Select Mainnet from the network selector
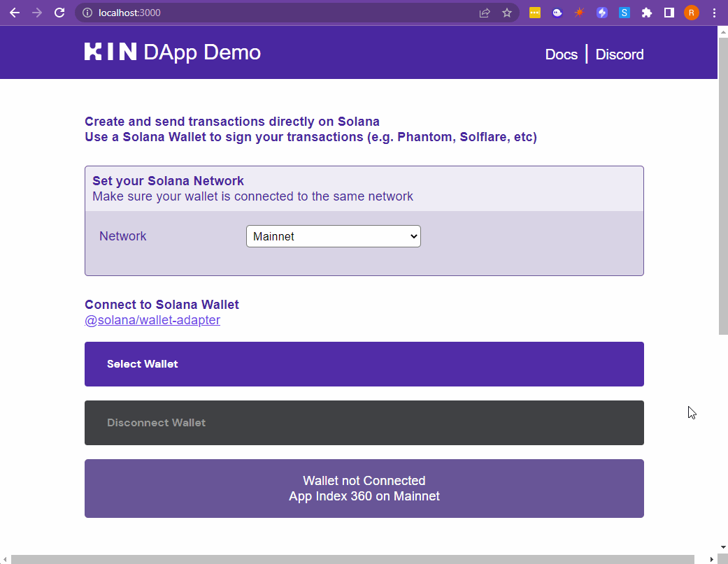Viewport: 728px width, 564px height. [x=333, y=236]
